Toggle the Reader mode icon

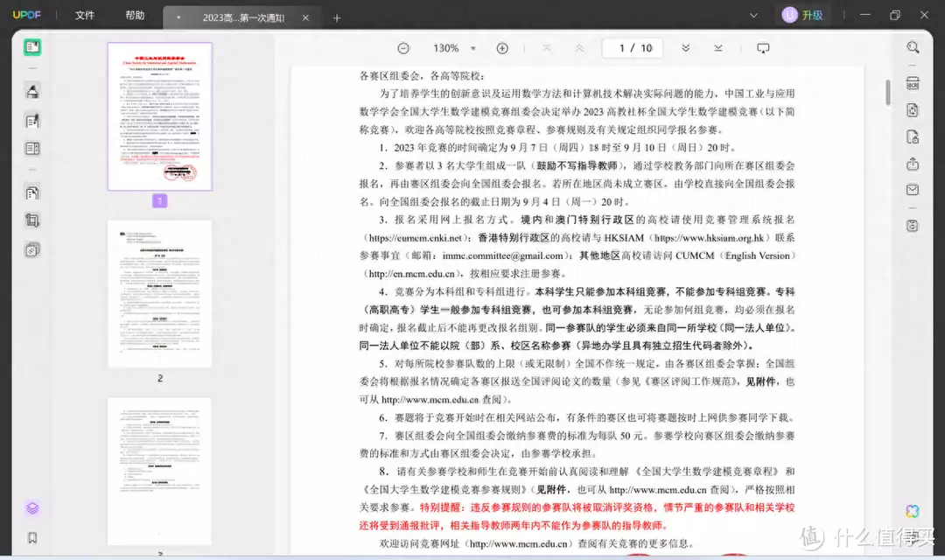pyautogui.click(x=32, y=48)
